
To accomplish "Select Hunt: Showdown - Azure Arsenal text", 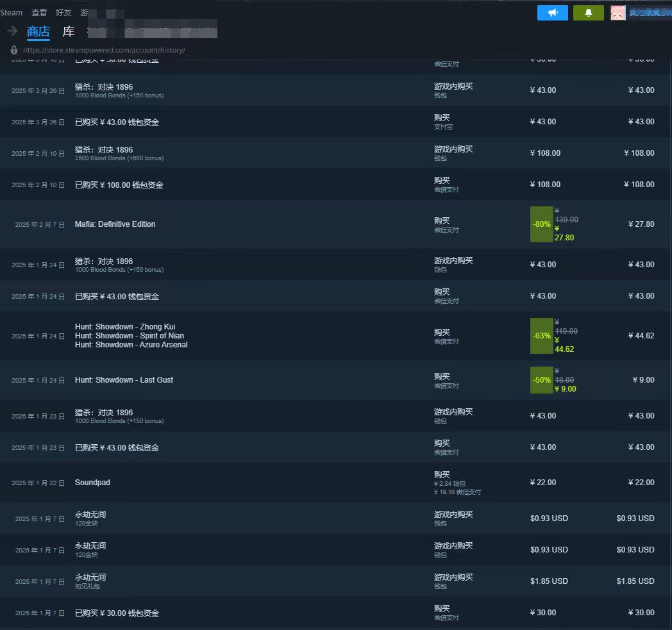I will tap(131, 345).
